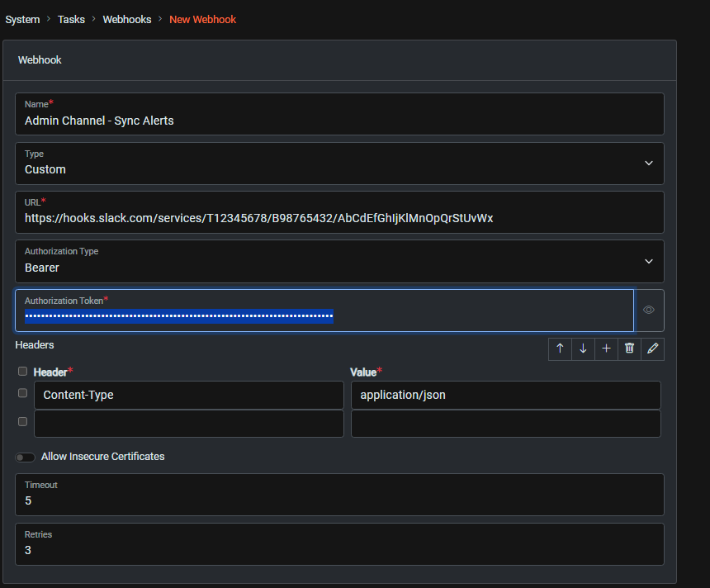The image size is (710, 588).
Task: Reveal the masked authorization token
Action: pos(649,310)
